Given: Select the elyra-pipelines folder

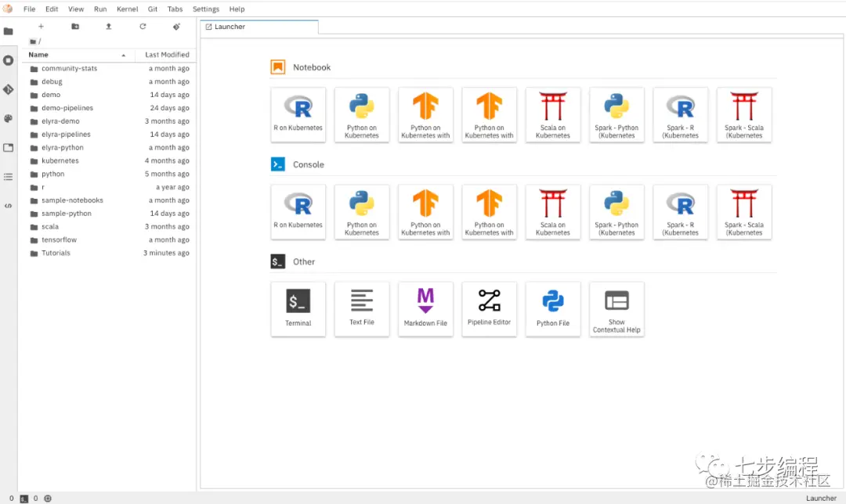Looking at the screenshot, I should (108, 135).
